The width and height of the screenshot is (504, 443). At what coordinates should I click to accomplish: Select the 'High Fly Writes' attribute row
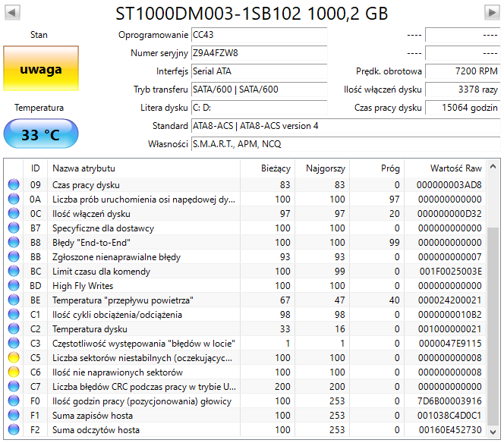click(144, 286)
